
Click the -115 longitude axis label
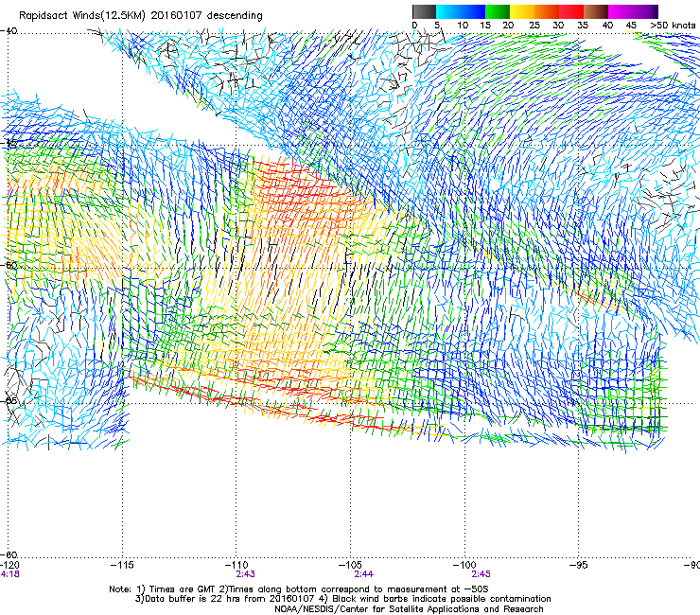(x=122, y=566)
